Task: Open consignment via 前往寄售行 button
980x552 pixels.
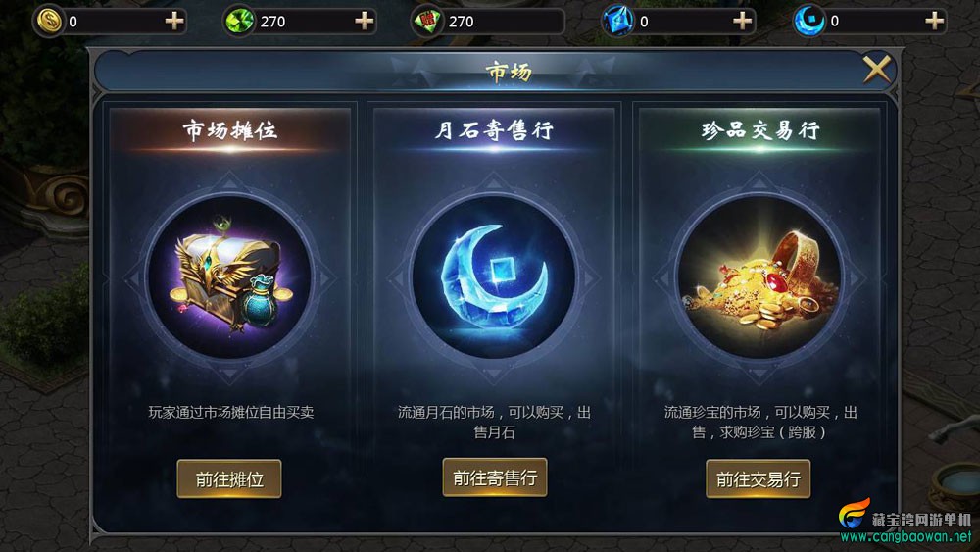Action: click(495, 477)
